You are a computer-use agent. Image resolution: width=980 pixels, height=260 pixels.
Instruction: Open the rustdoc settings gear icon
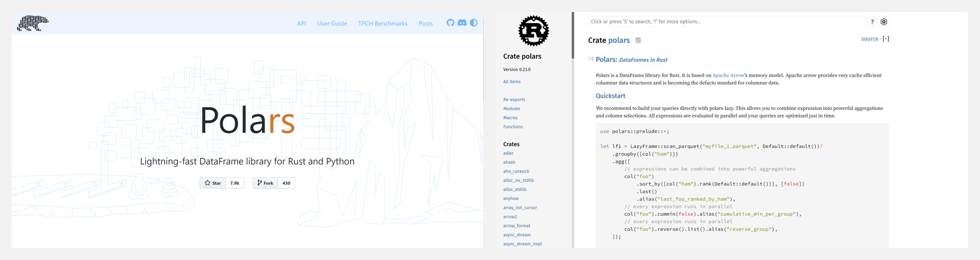[x=884, y=22]
